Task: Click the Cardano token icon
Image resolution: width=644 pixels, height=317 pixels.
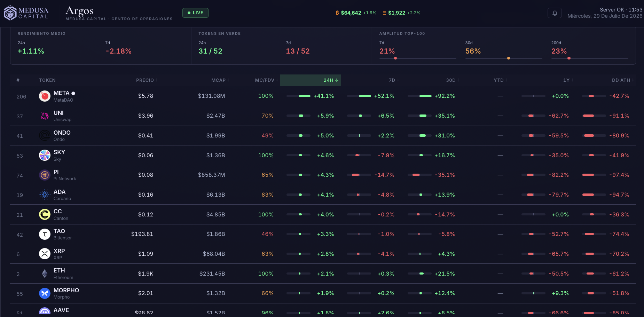Action: [45, 195]
